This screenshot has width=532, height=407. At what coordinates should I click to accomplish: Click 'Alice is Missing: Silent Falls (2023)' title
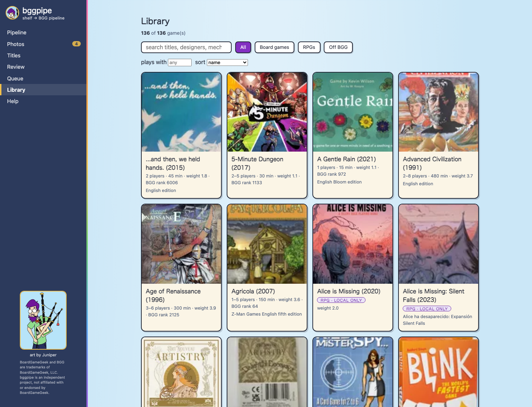point(434,295)
